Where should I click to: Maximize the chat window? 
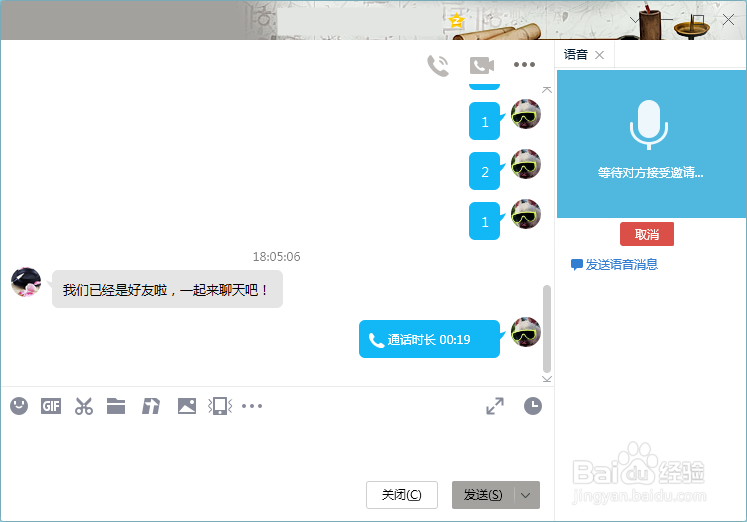698,20
